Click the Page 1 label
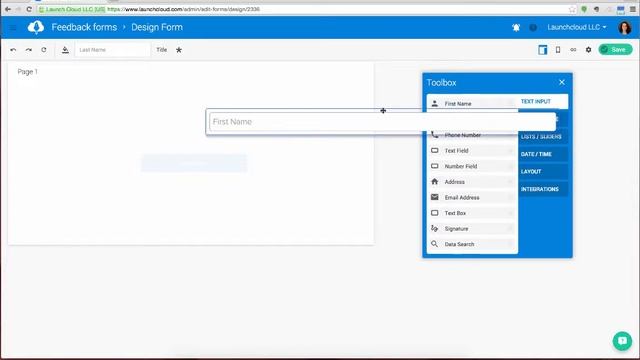The image size is (640, 360). coord(27,71)
